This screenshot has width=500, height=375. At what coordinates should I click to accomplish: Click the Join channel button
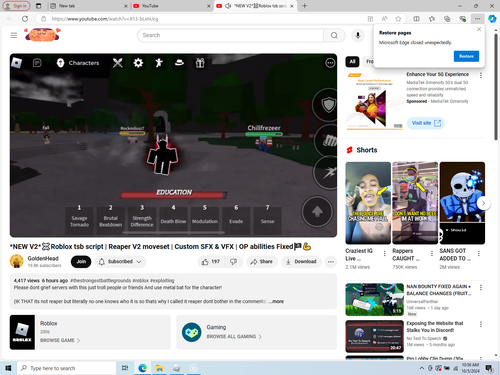(x=81, y=262)
